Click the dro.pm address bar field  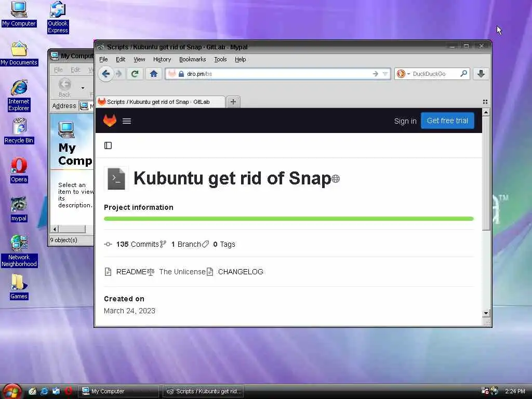point(278,74)
